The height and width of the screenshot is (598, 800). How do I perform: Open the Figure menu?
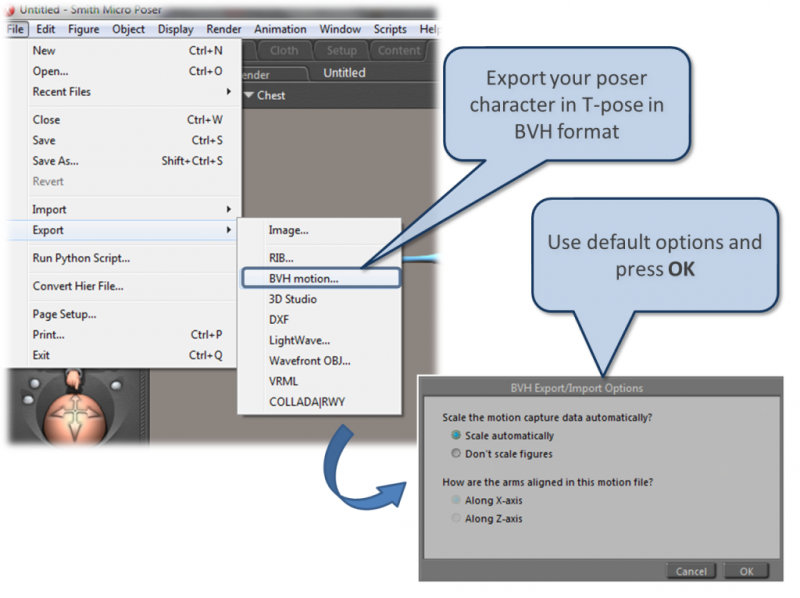click(84, 29)
